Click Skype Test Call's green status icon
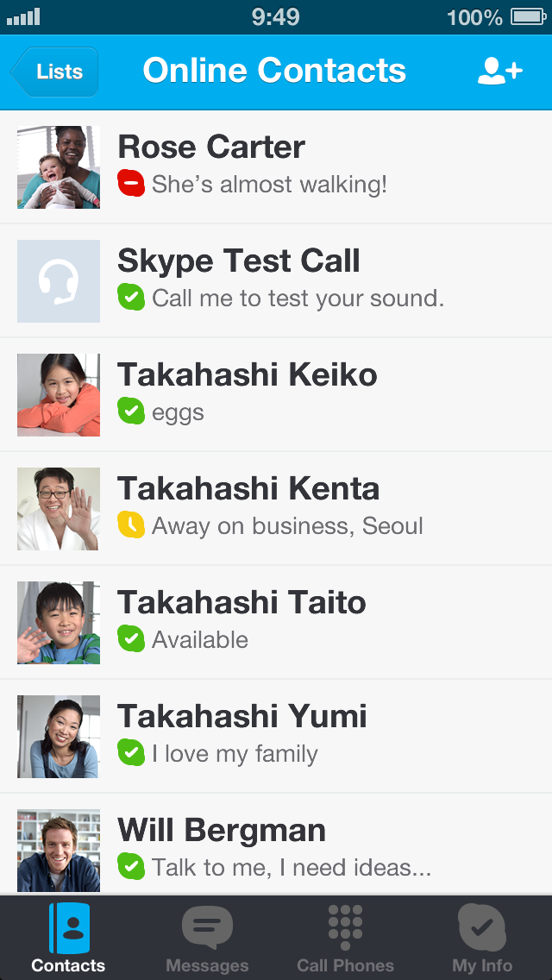Image resolution: width=552 pixels, height=980 pixels. click(x=131, y=298)
